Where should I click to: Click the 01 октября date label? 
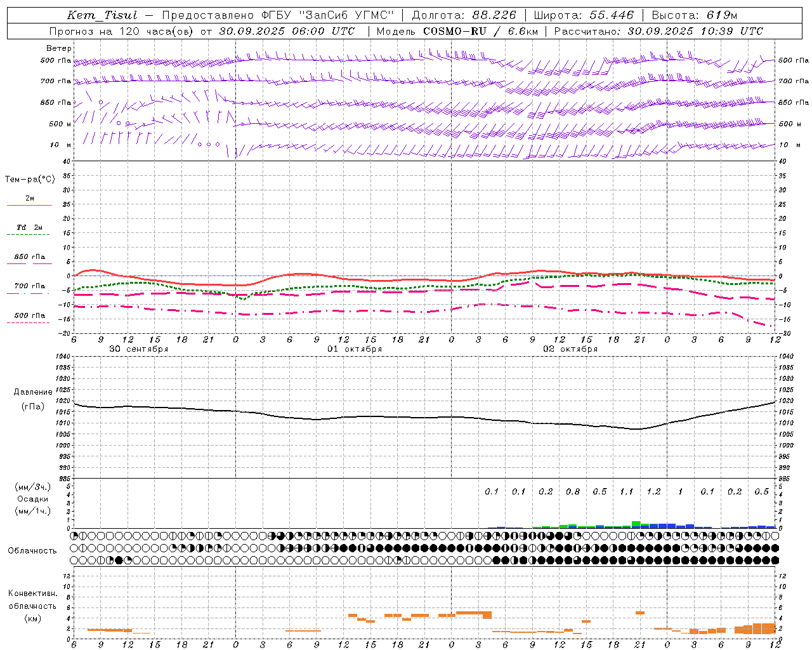(x=355, y=349)
